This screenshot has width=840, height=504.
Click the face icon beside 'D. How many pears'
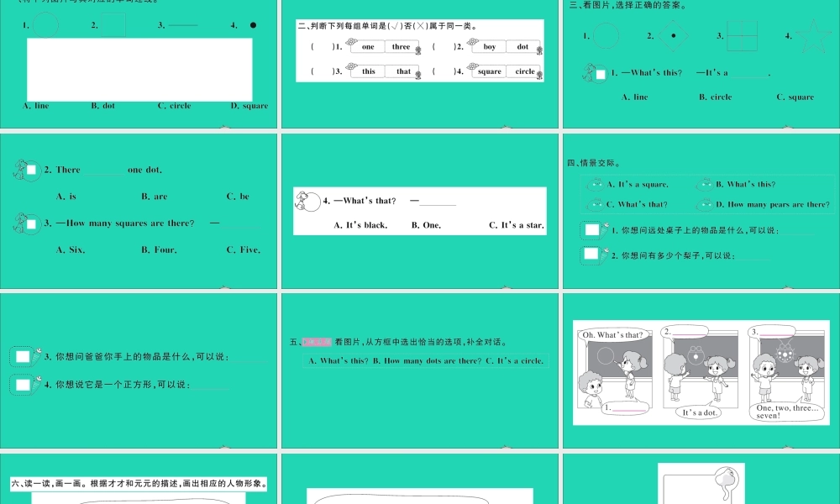(704, 205)
